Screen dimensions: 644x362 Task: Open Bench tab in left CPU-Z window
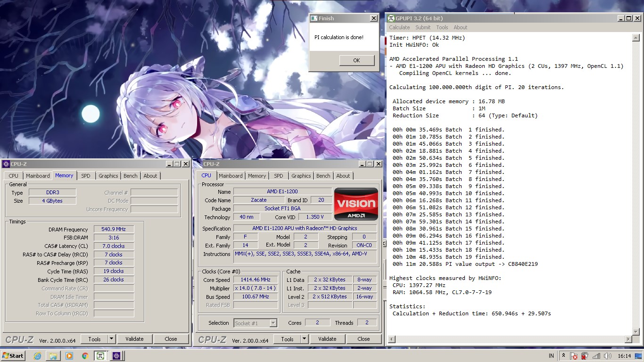pos(131,176)
